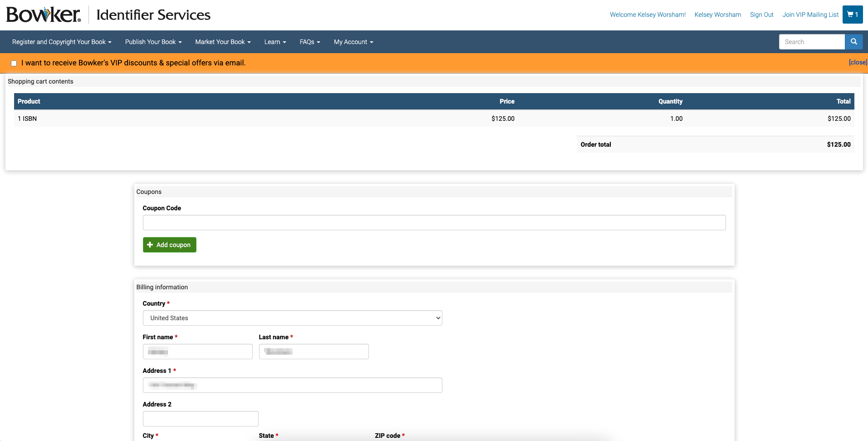
Task: Click the empty Address 2 field
Action: (201, 419)
